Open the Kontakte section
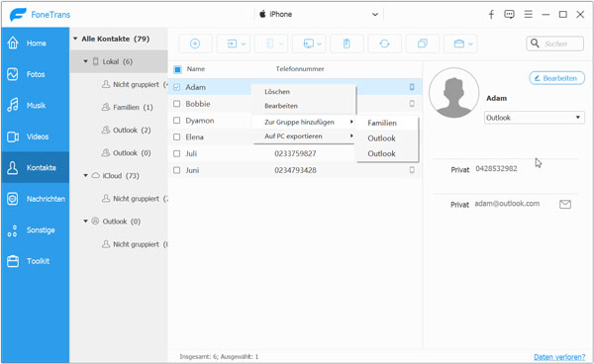The image size is (594, 364). pos(36,167)
